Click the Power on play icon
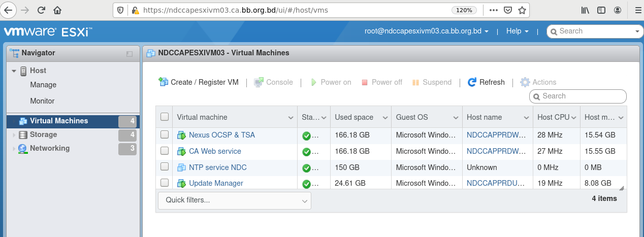This screenshot has width=644, height=237. coord(314,82)
